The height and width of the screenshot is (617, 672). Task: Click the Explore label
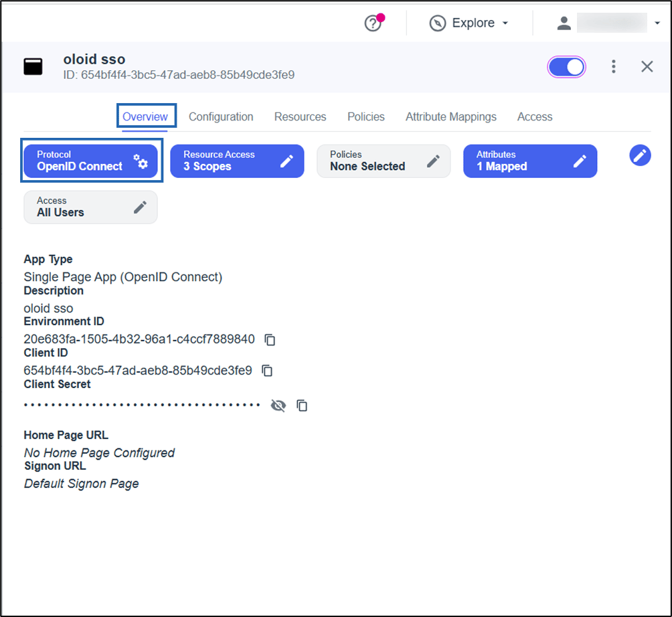tap(473, 23)
